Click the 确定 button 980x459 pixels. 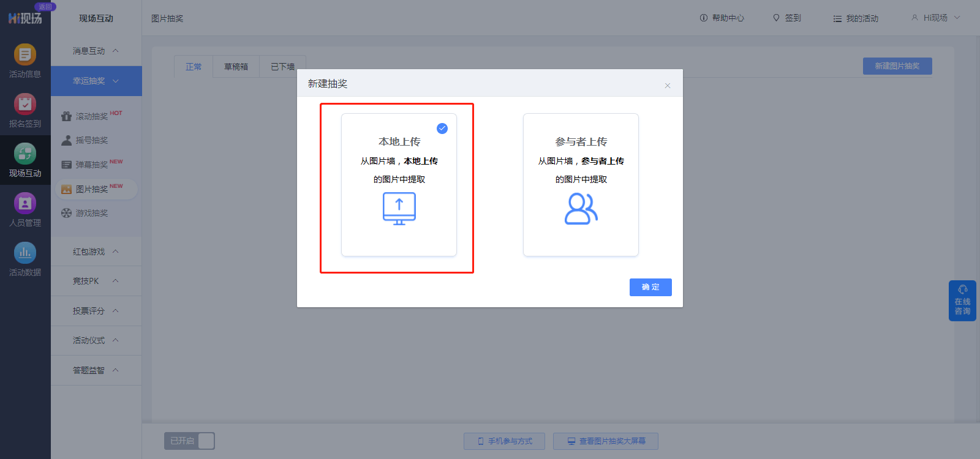tap(650, 287)
